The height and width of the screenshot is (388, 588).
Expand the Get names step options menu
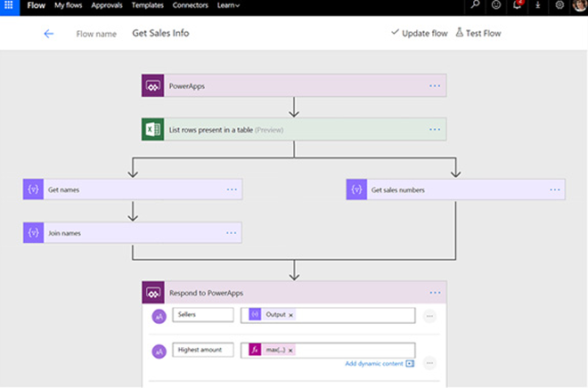[232, 189]
